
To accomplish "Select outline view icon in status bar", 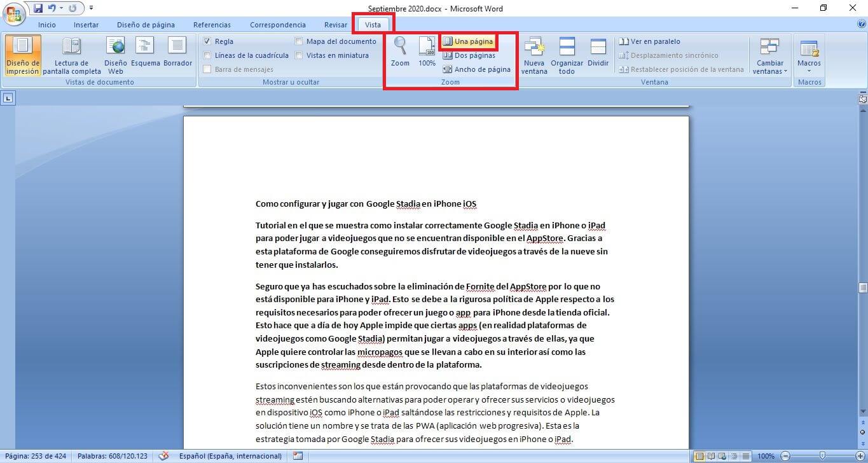I will (733, 456).
